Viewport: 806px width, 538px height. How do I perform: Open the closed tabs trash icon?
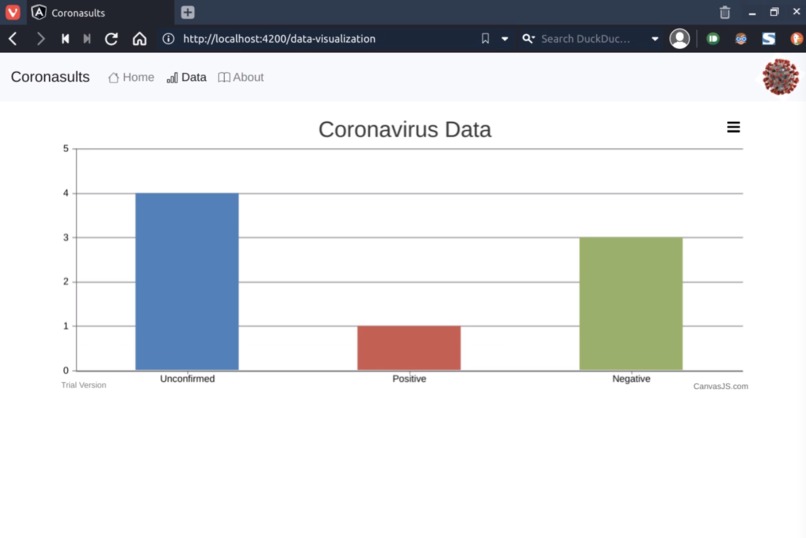[x=725, y=12]
